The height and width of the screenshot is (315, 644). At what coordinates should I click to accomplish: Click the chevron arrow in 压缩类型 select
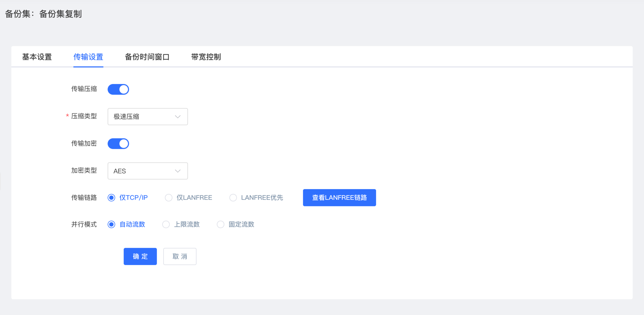[178, 117]
